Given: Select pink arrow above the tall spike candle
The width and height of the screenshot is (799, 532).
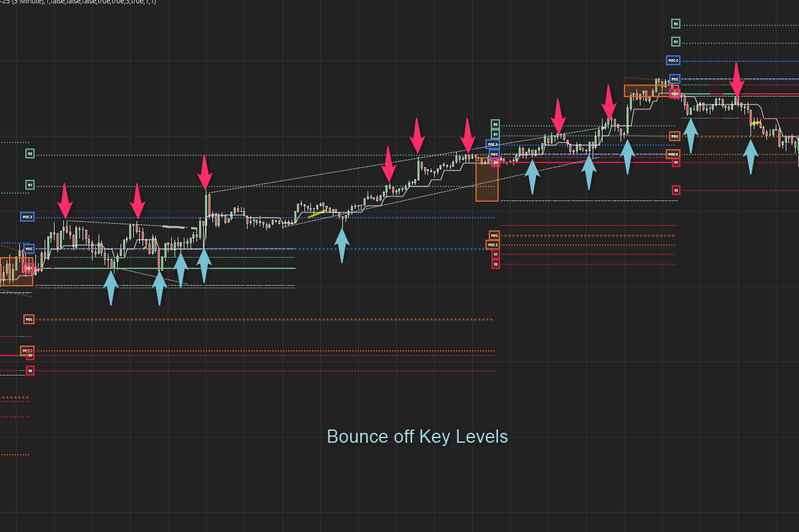Looking at the screenshot, I should [205, 172].
